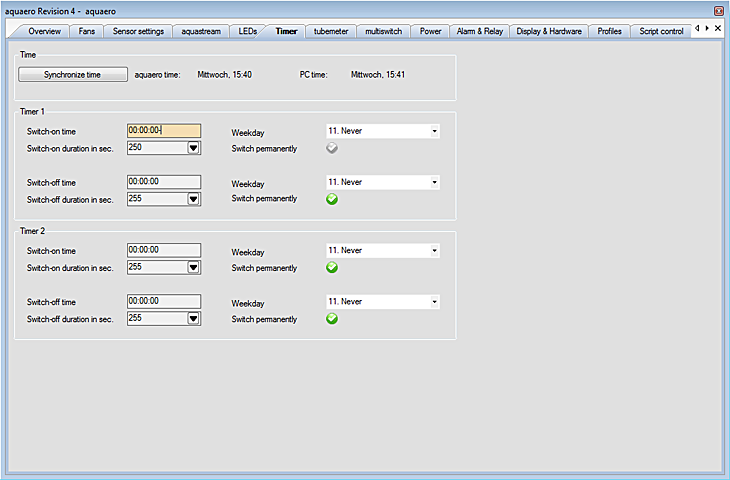The height and width of the screenshot is (480, 730).
Task: Toggle Timer 1 switch-on Switch permanently indicator
Action: coord(332,148)
